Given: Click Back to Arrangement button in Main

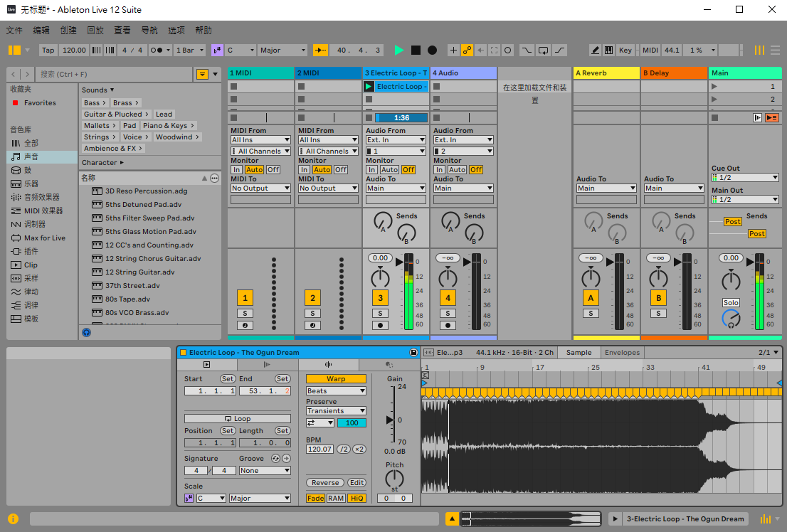Looking at the screenshot, I should click(x=772, y=118).
